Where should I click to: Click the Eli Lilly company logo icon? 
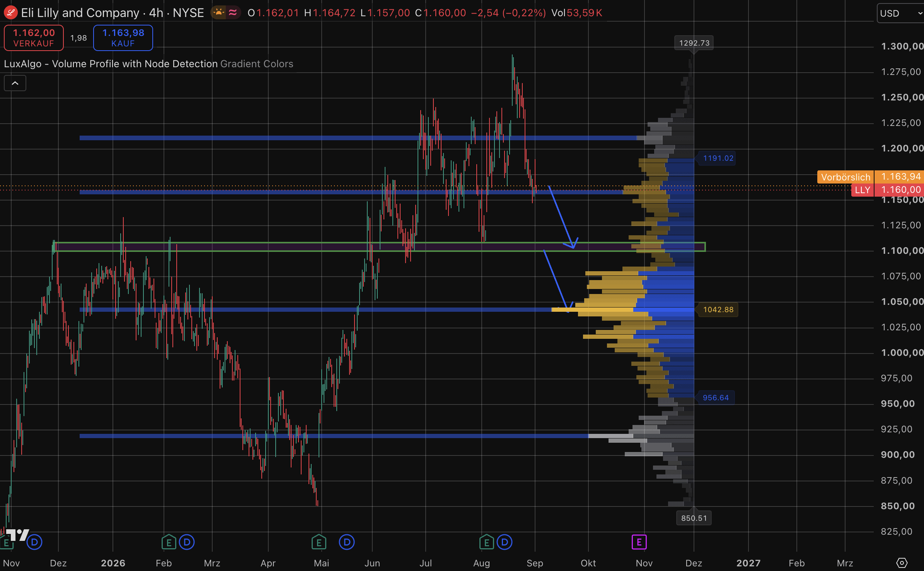pos(10,13)
